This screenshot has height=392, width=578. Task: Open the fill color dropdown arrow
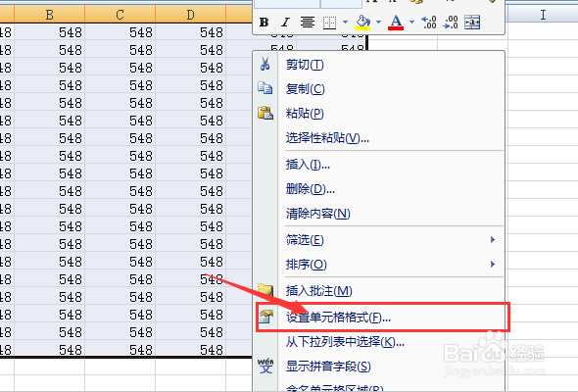pyautogui.click(x=378, y=23)
